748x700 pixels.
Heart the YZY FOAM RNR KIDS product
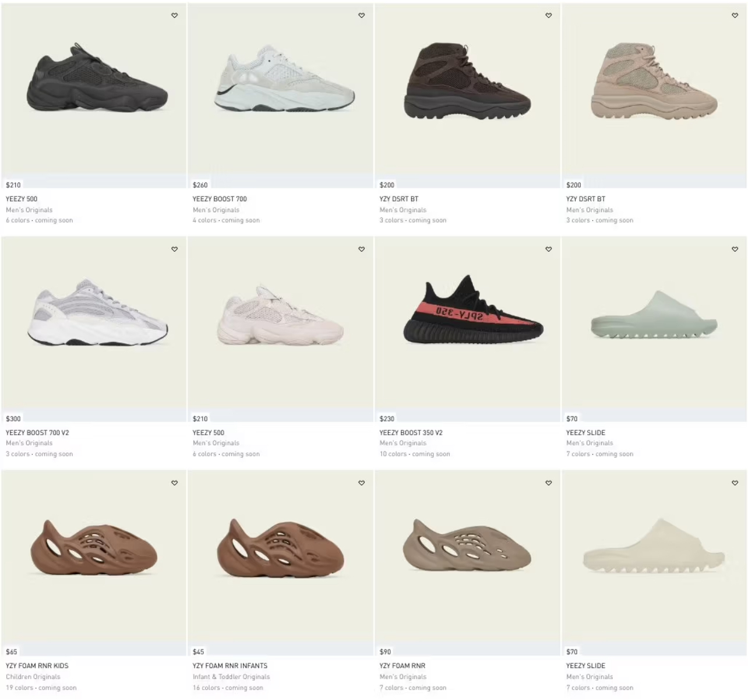pos(174,483)
